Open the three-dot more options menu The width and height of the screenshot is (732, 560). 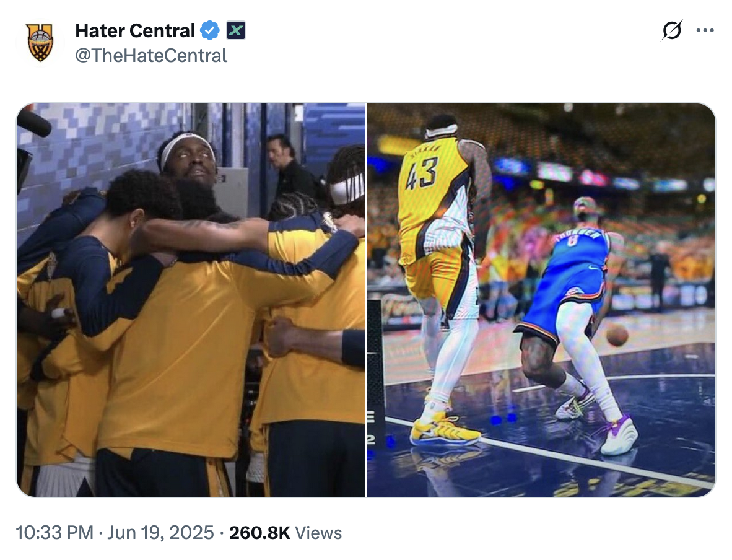(x=705, y=30)
